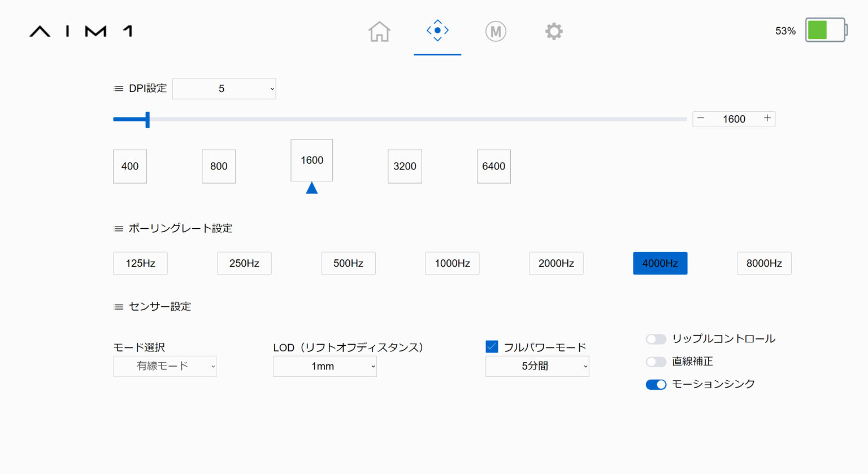Open the LOD dropdown showing 1mm

pyautogui.click(x=324, y=366)
